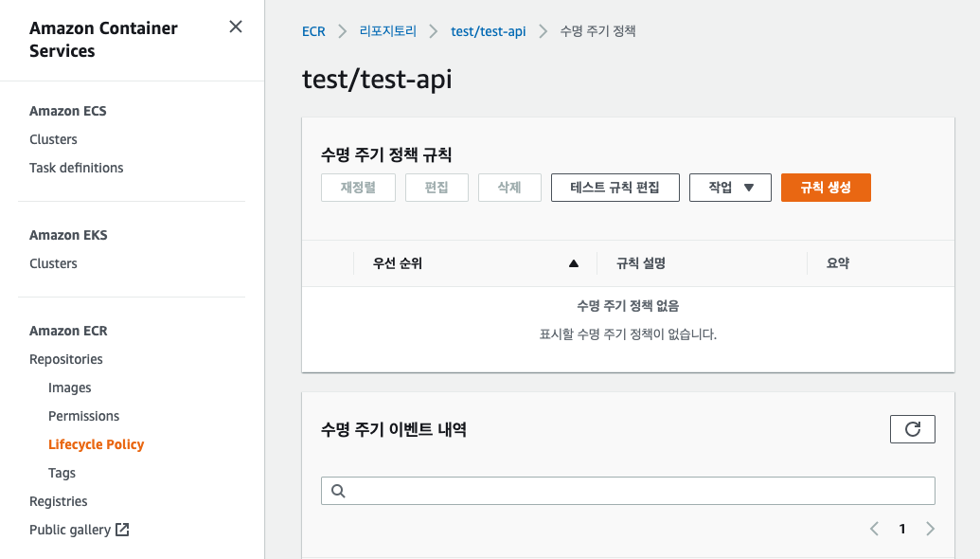Image resolution: width=980 pixels, height=559 pixels.
Task: Click the 삭제 button
Action: [x=509, y=188]
